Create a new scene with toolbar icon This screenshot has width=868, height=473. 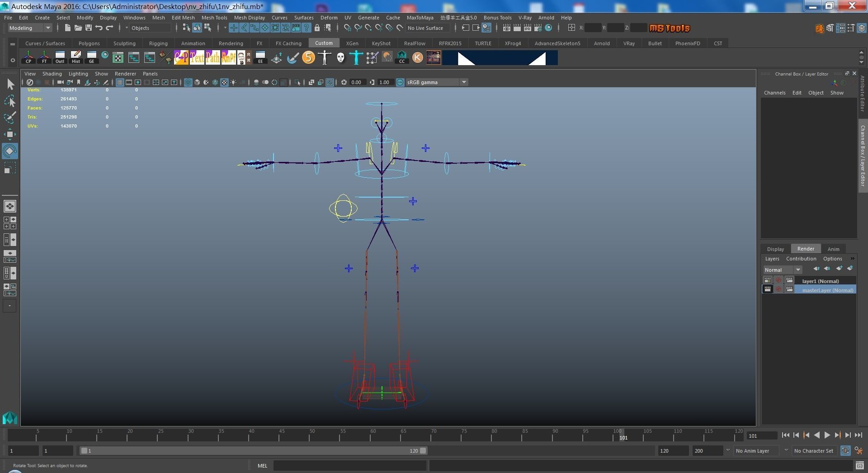(67, 28)
